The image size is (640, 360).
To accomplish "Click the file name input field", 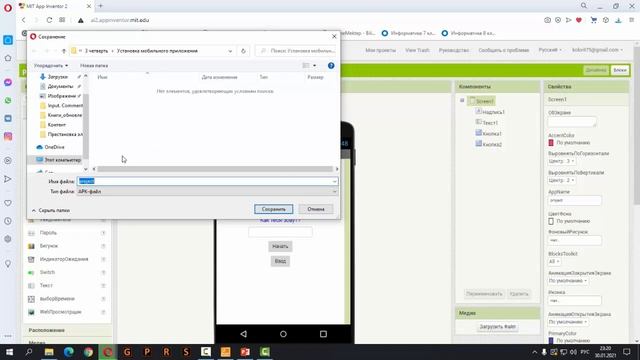I will pos(207,181).
